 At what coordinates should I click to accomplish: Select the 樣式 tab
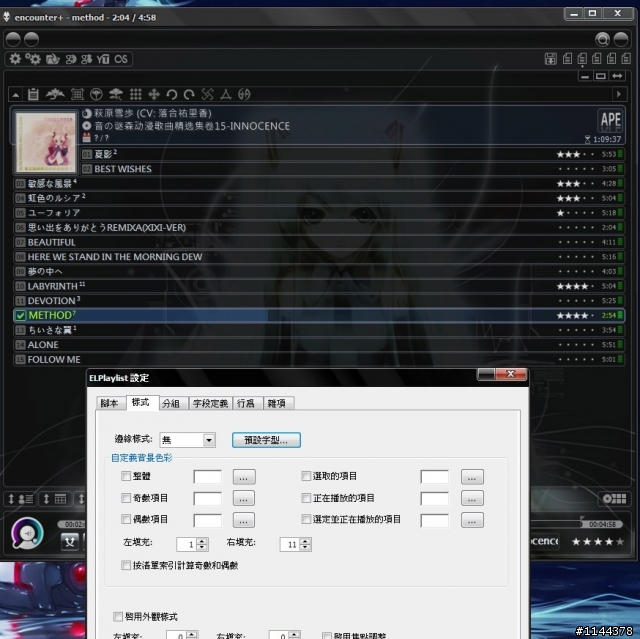pyautogui.click(x=140, y=402)
